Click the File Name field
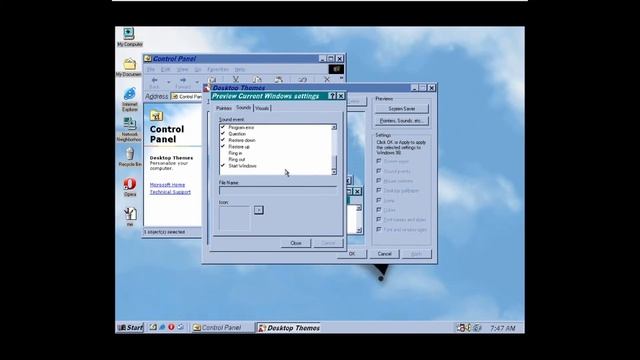The height and width of the screenshot is (360, 640). (x=278, y=190)
